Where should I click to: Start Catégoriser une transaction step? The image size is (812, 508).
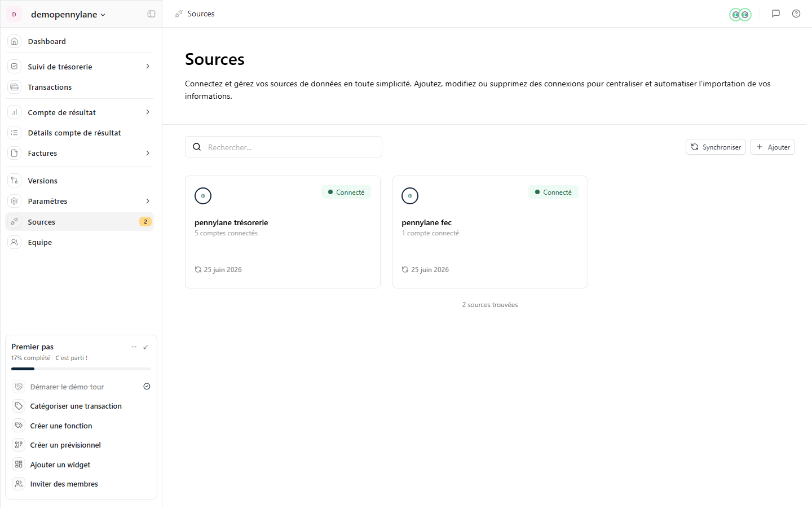point(81,406)
